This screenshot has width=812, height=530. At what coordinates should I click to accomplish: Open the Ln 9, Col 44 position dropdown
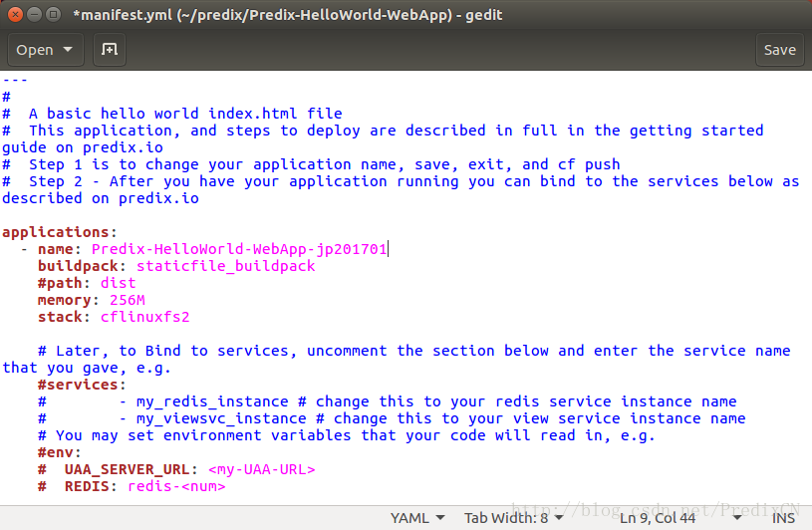point(680,518)
